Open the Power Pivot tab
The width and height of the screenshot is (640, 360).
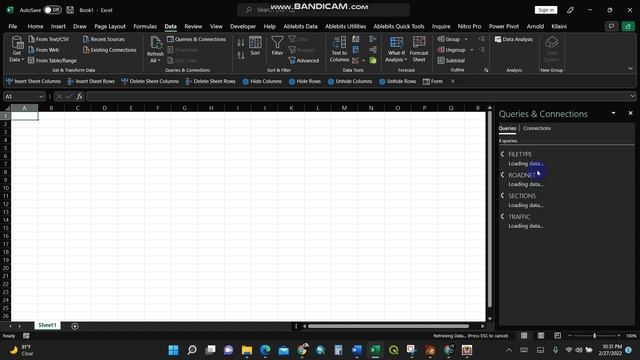point(504,26)
